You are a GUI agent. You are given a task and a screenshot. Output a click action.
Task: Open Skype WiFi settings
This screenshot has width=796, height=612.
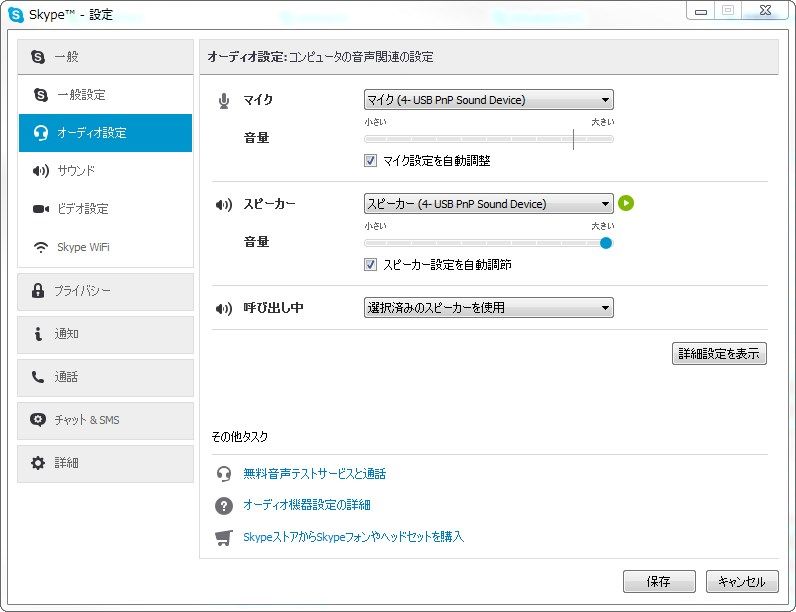(106, 247)
